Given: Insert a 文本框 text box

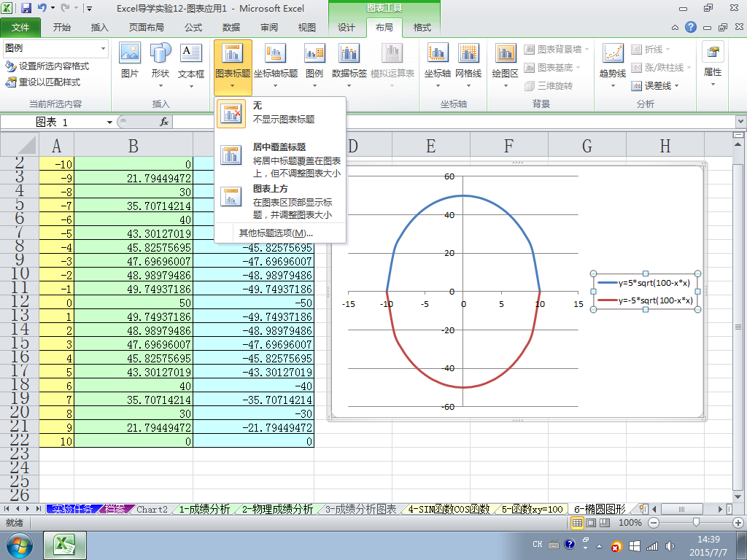Looking at the screenshot, I should tap(191, 65).
